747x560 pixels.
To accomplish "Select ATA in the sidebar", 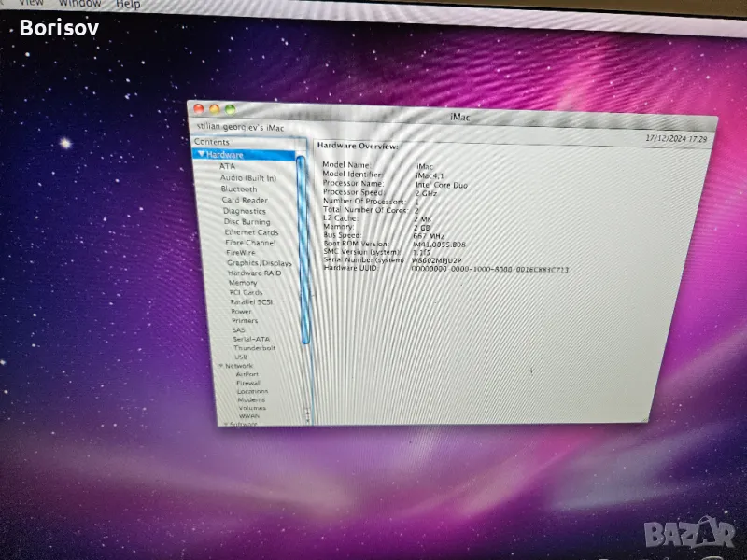I will 228,166.
